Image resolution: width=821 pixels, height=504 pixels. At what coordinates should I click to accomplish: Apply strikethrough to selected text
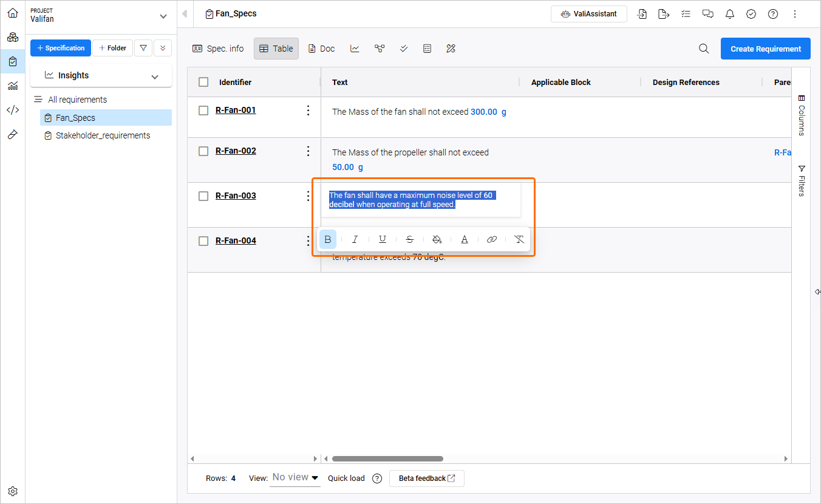(x=410, y=239)
